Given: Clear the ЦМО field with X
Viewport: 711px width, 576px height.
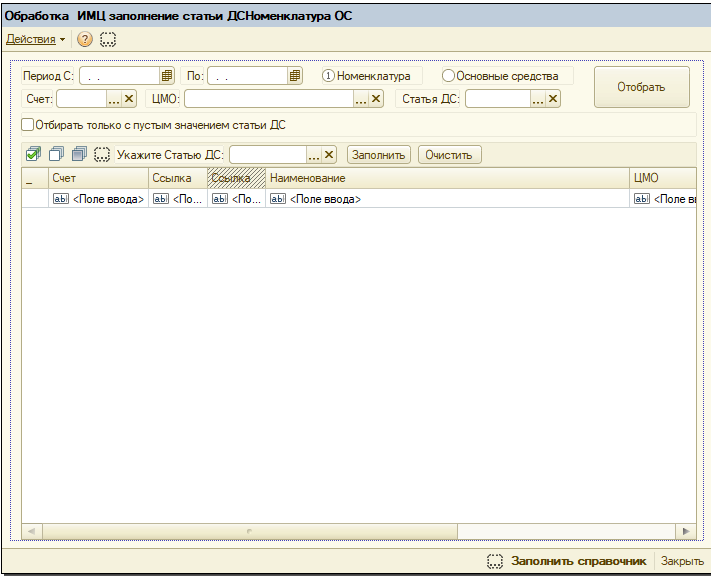Looking at the screenshot, I should pyautogui.click(x=376, y=99).
